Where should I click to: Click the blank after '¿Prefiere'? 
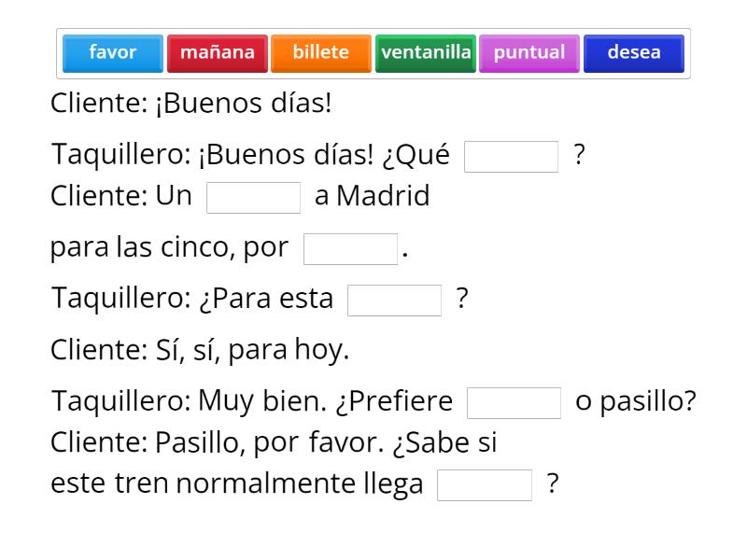pyautogui.click(x=514, y=403)
